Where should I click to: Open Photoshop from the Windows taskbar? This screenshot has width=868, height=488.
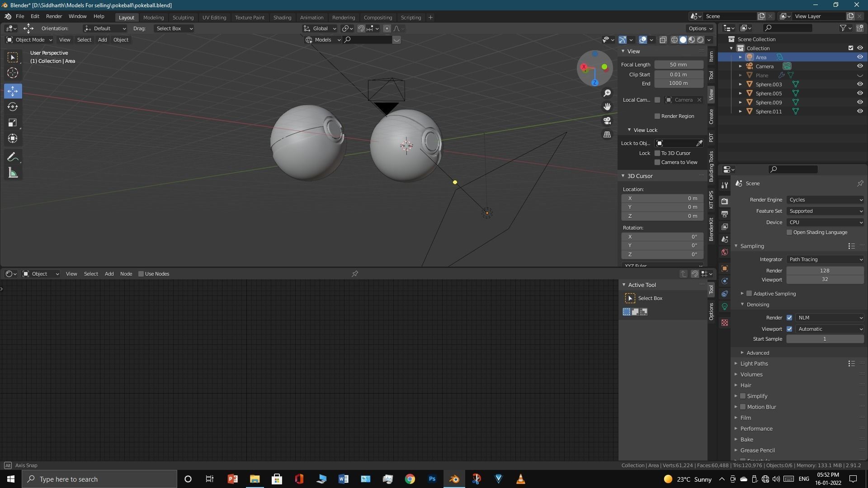click(432, 479)
